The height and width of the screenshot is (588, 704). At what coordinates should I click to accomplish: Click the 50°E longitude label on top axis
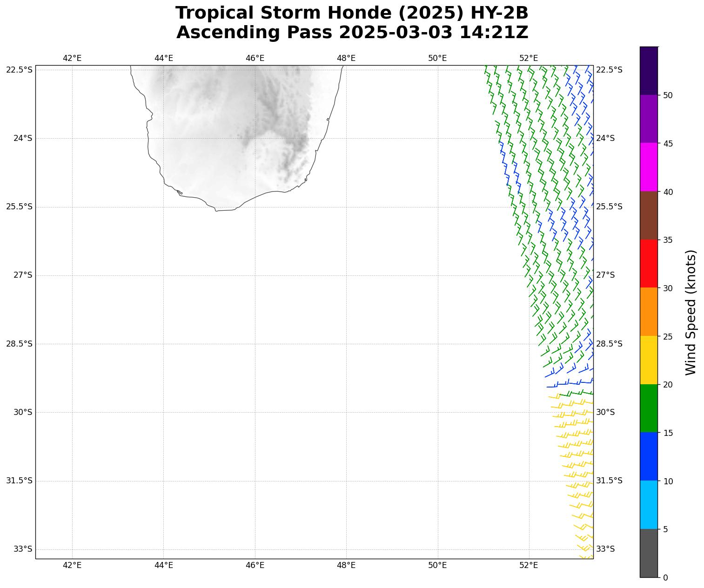click(x=437, y=58)
